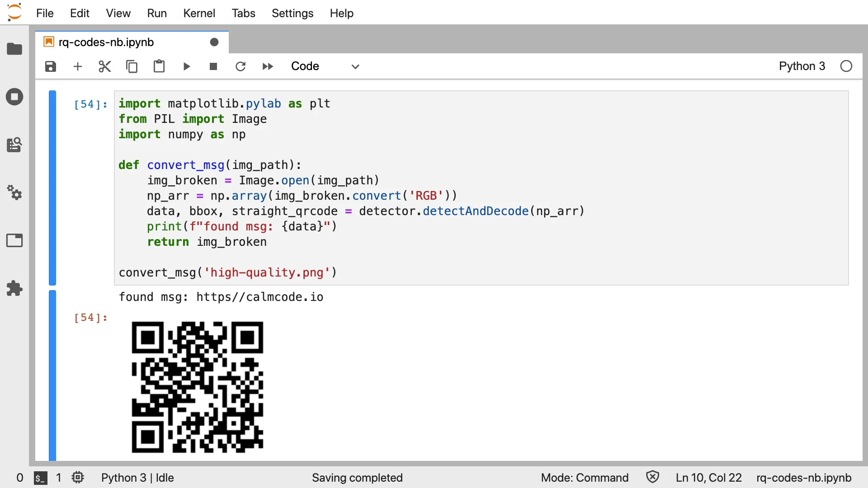Viewport: 868px width, 488px height.
Task: Open the extension manager puzzle icon
Action: (14, 288)
